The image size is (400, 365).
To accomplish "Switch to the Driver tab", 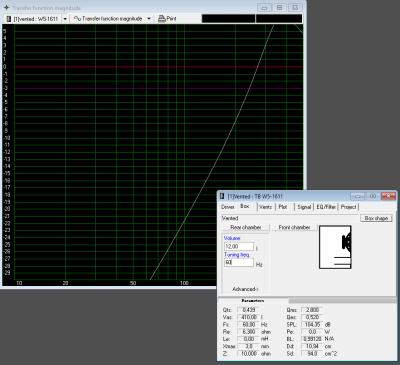I will (x=228, y=207).
